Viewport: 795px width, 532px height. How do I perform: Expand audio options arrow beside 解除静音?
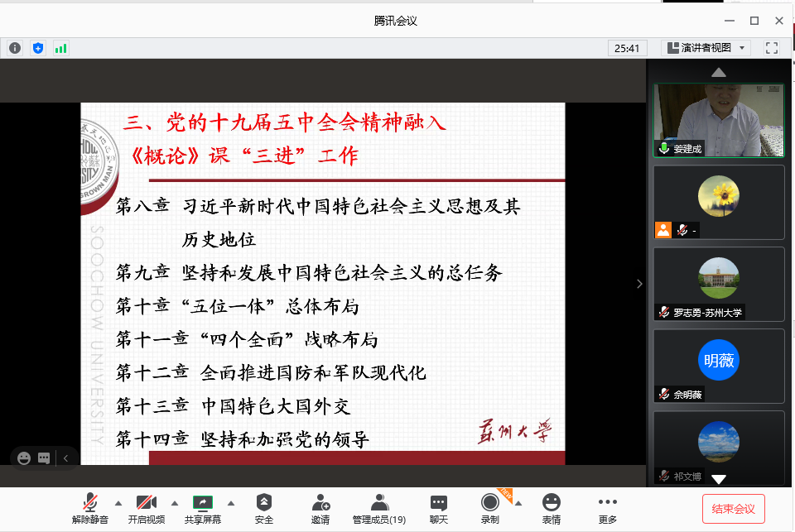[118, 502]
